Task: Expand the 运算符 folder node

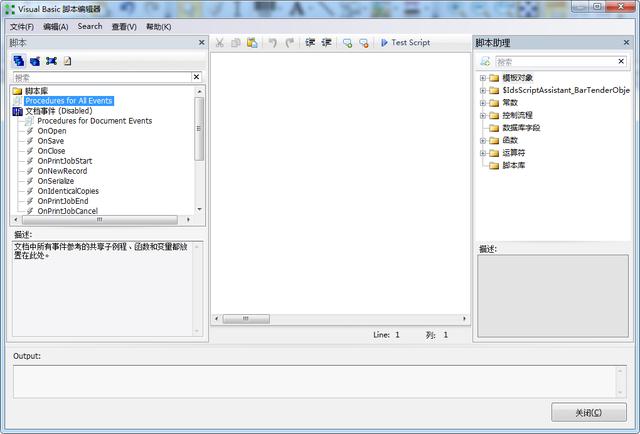Action: pyautogui.click(x=482, y=153)
